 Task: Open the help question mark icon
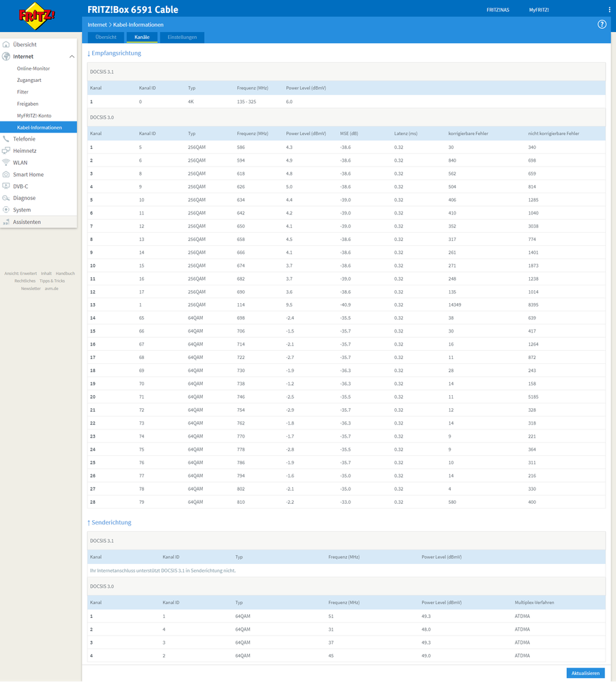602,24
